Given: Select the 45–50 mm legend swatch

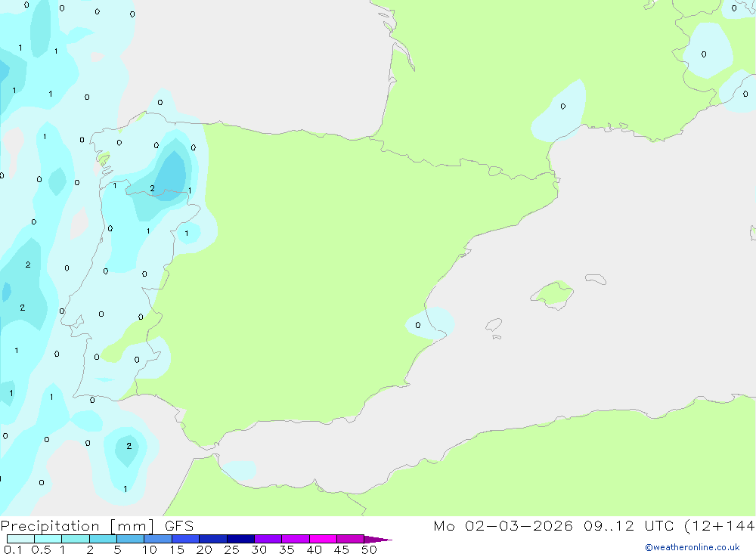Looking at the screenshot, I should [351, 539].
